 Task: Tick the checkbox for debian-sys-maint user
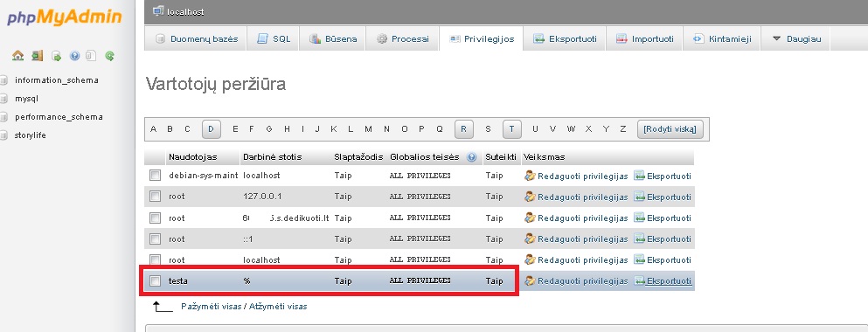click(x=155, y=176)
